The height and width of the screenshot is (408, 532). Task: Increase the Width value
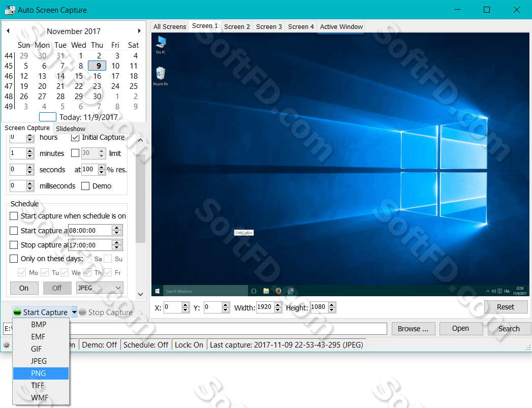pos(278,305)
